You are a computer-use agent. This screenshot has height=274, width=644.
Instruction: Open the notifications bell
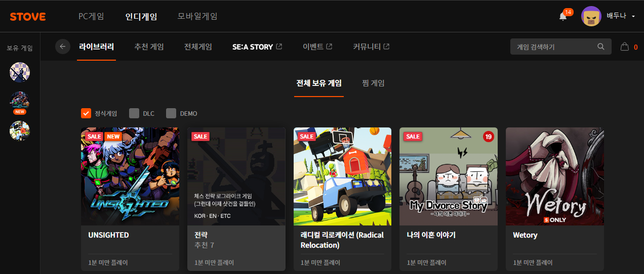562,17
